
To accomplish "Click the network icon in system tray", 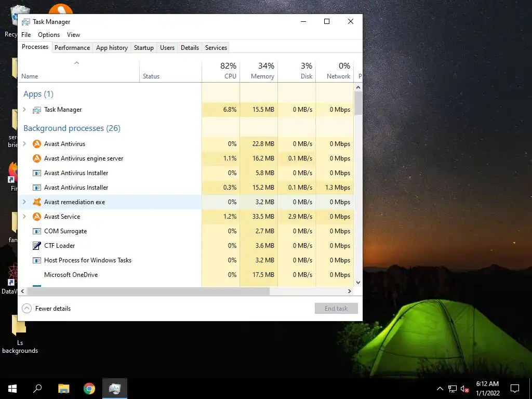I will click(x=453, y=389).
